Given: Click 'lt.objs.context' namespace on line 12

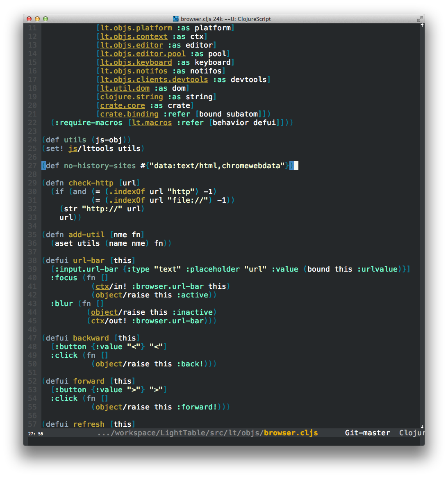Looking at the screenshot, I should tap(134, 37).
